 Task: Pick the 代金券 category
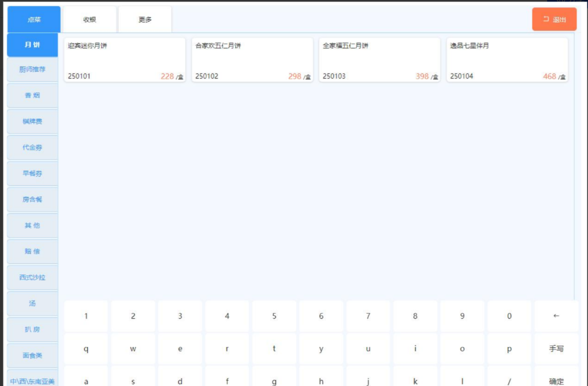[x=32, y=148]
